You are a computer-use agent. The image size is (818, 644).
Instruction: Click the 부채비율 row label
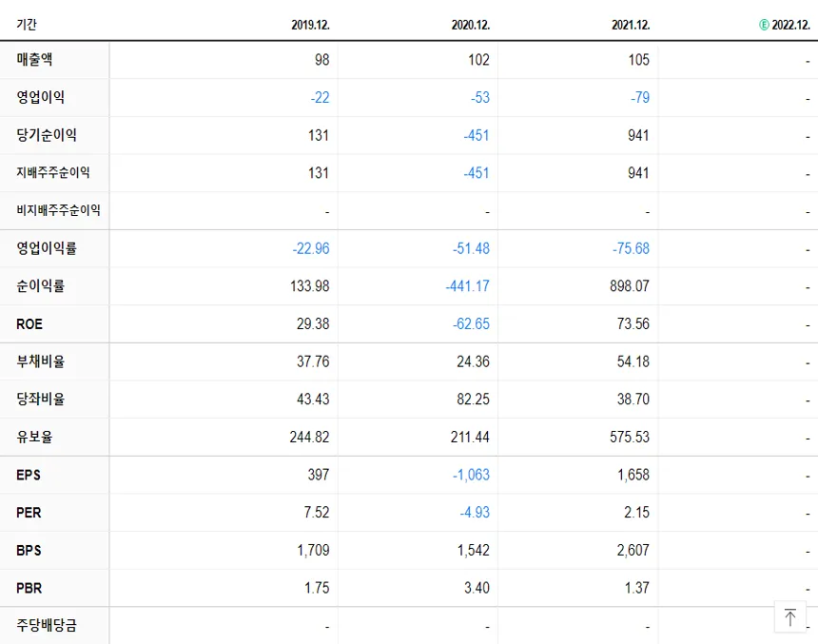click(41, 361)
